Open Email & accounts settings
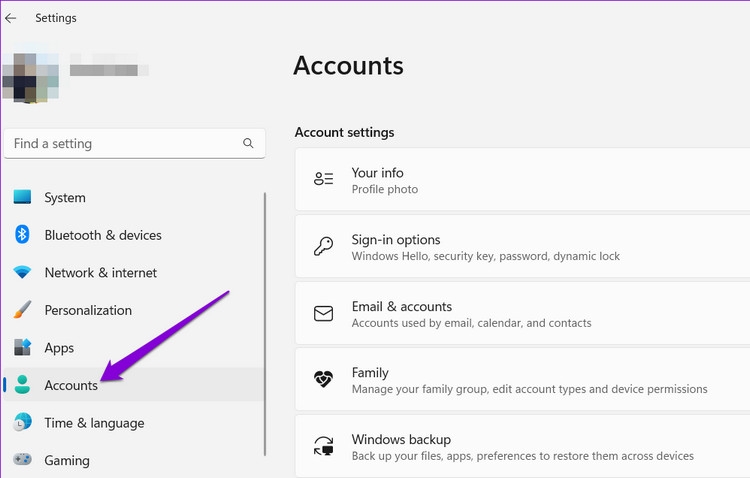The image size is (750, 478). click(522, 313)
